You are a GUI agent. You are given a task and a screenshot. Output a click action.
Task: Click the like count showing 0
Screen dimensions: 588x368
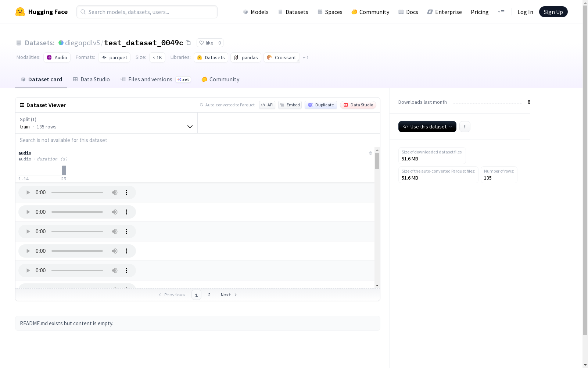point(220,43)
